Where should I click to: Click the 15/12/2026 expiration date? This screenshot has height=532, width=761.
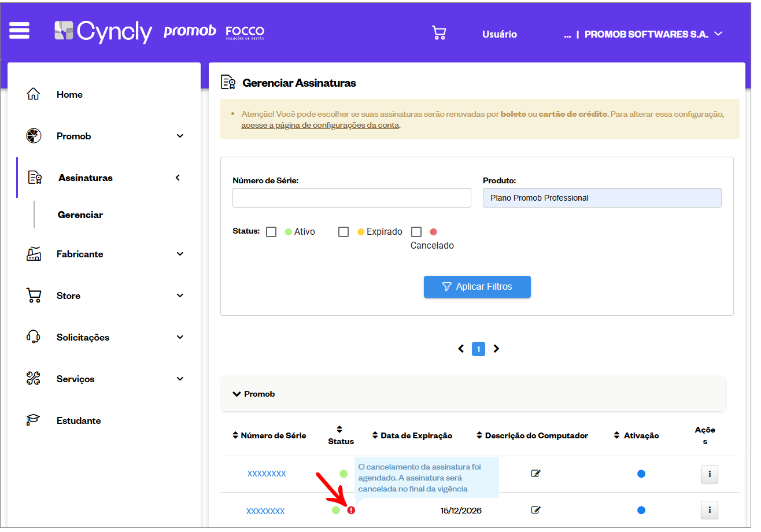461,511
